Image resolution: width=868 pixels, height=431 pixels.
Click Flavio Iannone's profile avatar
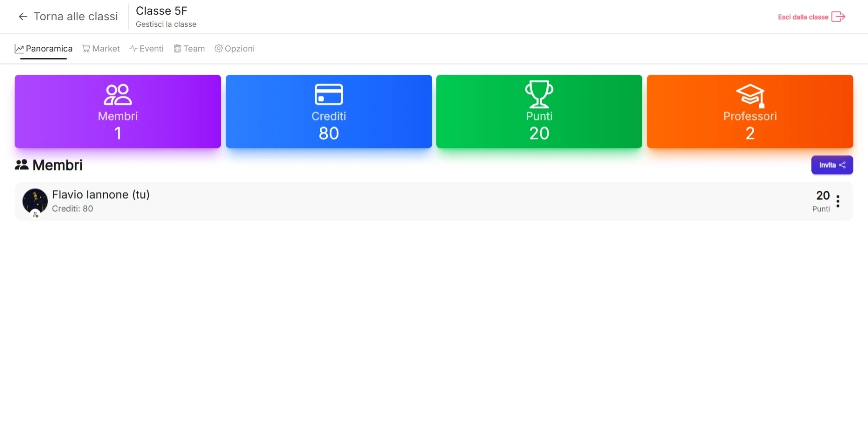35,201
